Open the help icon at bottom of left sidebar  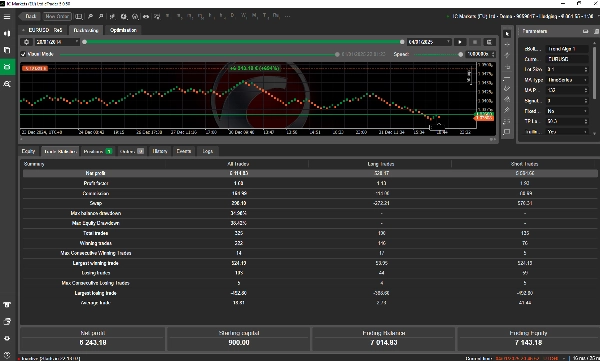click(7, 354)
